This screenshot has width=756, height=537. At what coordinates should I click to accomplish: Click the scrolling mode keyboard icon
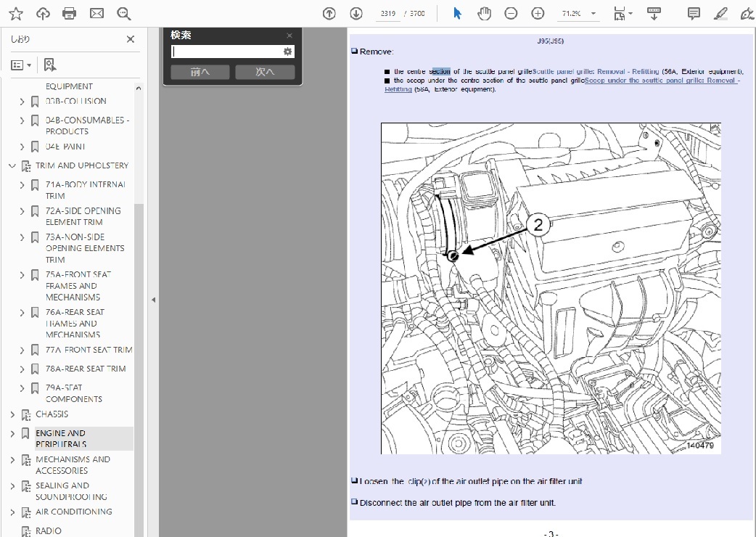point(654,14)
